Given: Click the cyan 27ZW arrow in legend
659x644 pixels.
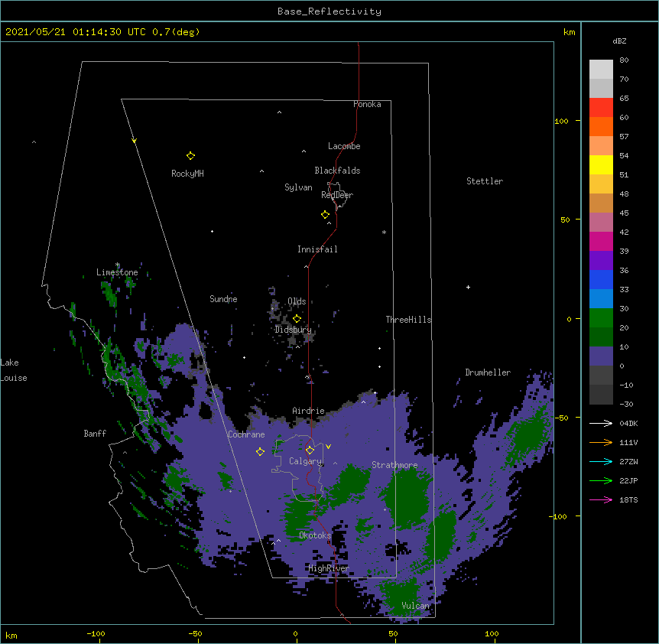Looking at the screenshot, I should pos(601,461).
